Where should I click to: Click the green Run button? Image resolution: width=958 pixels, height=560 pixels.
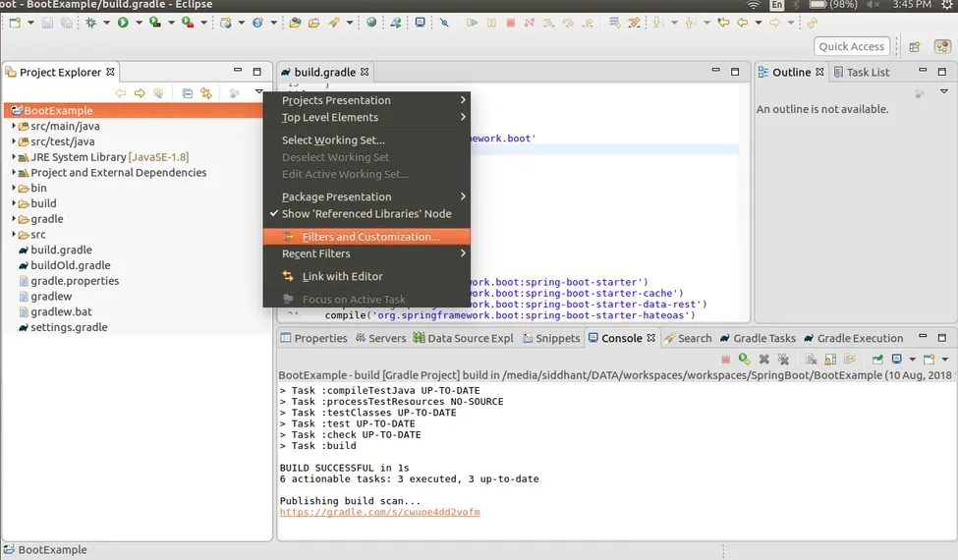click(x=123, y=23)
